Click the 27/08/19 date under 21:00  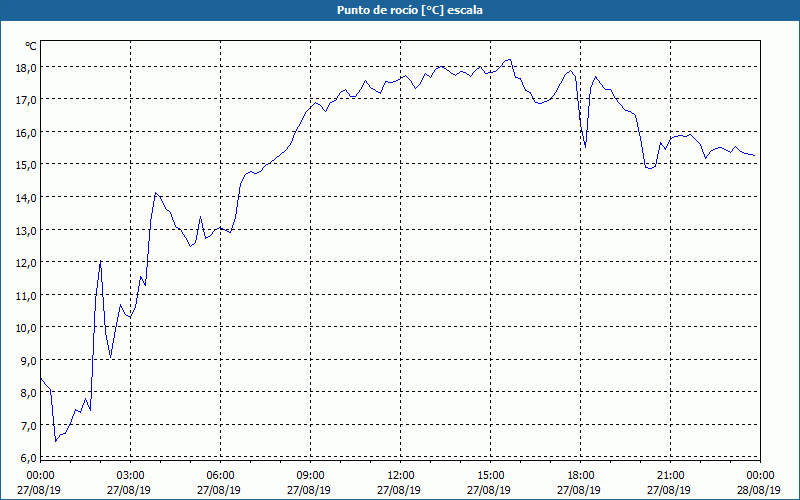pyautogui.click(x=669, y=490)
